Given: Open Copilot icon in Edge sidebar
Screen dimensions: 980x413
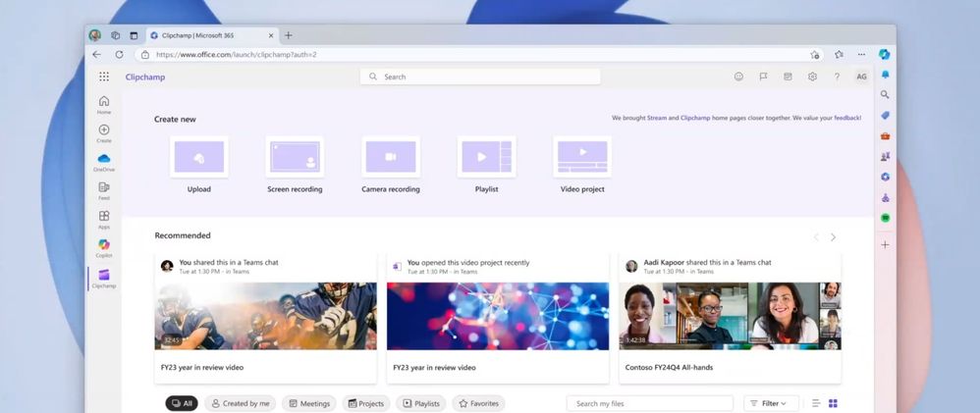Looking at the screenshot, I should 885,54.
